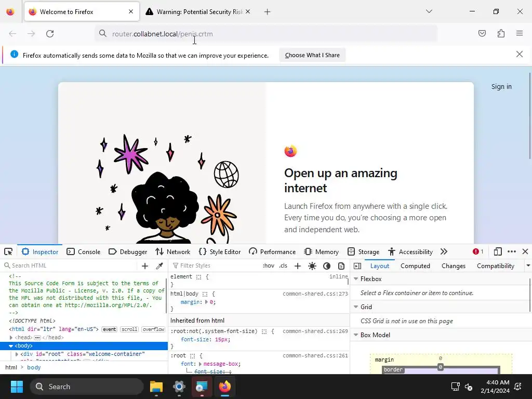The height and width of the screenshot is (399, 532).
Task: Open devtools customize three-dot menu
Action: pyautogui.click(x=512, y=251)
